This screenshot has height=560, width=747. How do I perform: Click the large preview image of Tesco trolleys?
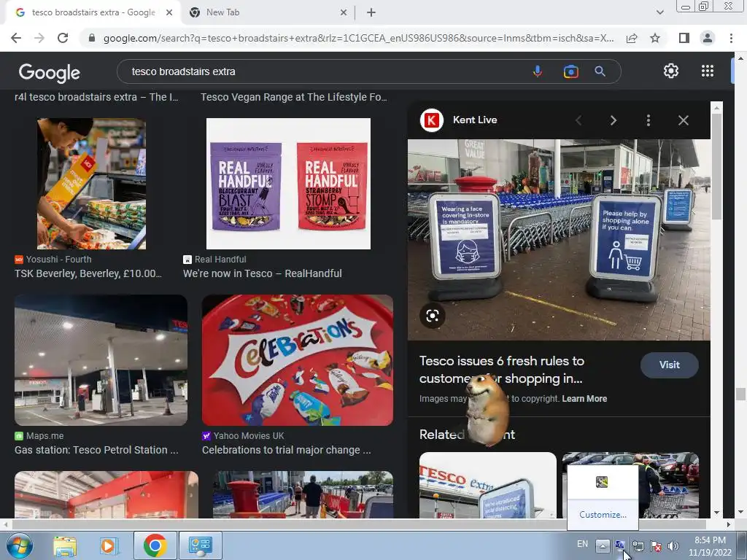[x=559, y=239]
